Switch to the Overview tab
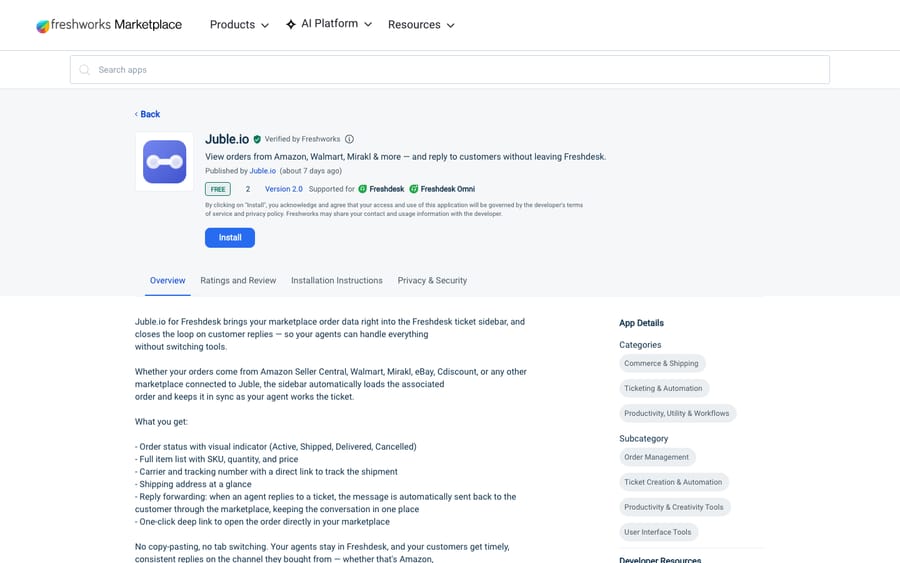This screenshot has width=900, height=563. click(168, 281)
